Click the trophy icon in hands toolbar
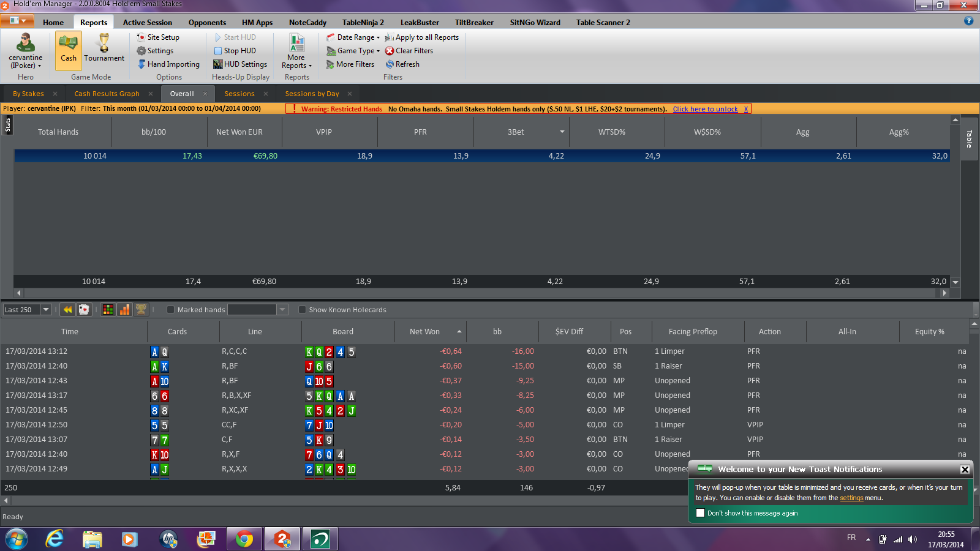This screenshot has height=551, width=980. pyautogui.click(x=141, y=310)
